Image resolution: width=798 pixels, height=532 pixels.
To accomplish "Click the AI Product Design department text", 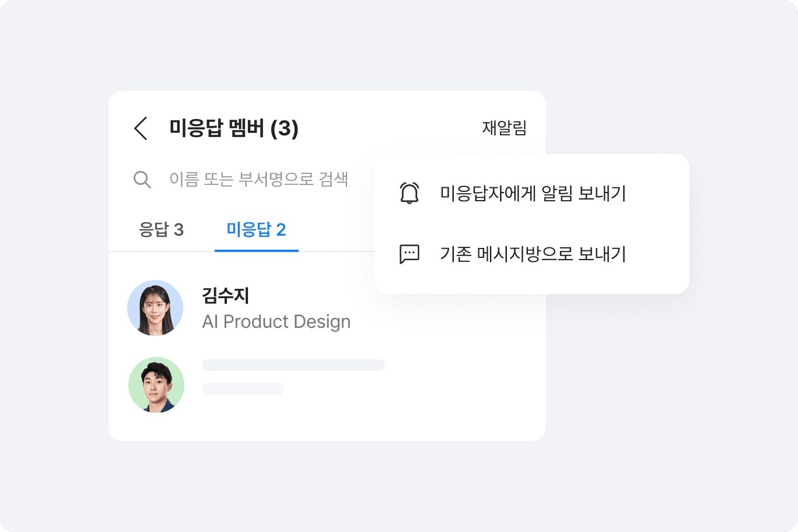I will [276, 322].
